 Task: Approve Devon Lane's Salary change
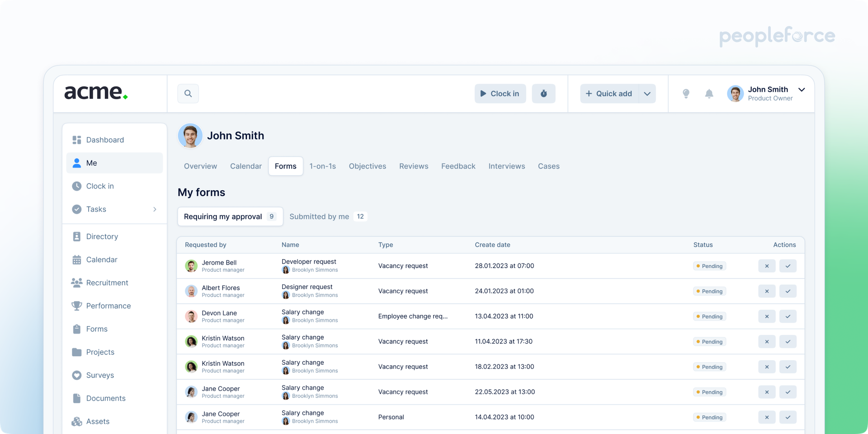point(788,316)
